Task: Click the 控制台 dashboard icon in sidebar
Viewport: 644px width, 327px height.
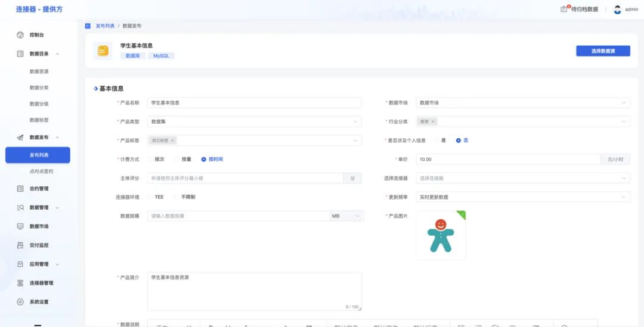Action: click(x=20, y=35)
